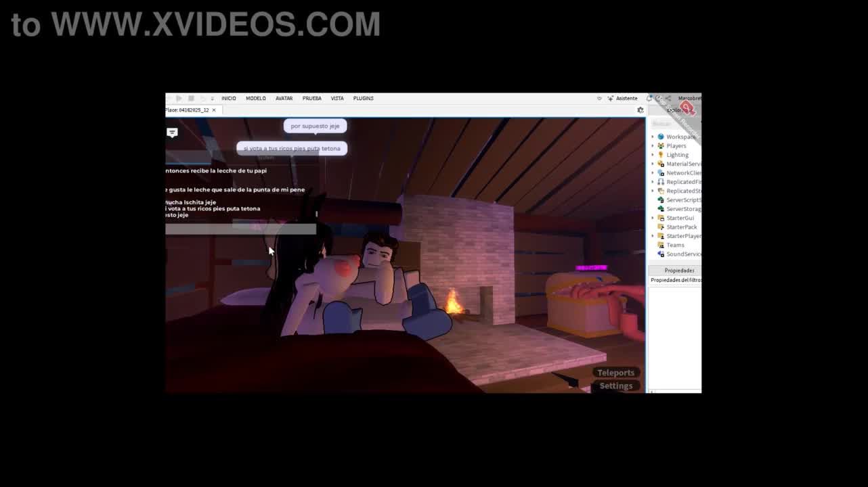
Task: Click the in-game Settings button
Action: (x=615, y=386)
